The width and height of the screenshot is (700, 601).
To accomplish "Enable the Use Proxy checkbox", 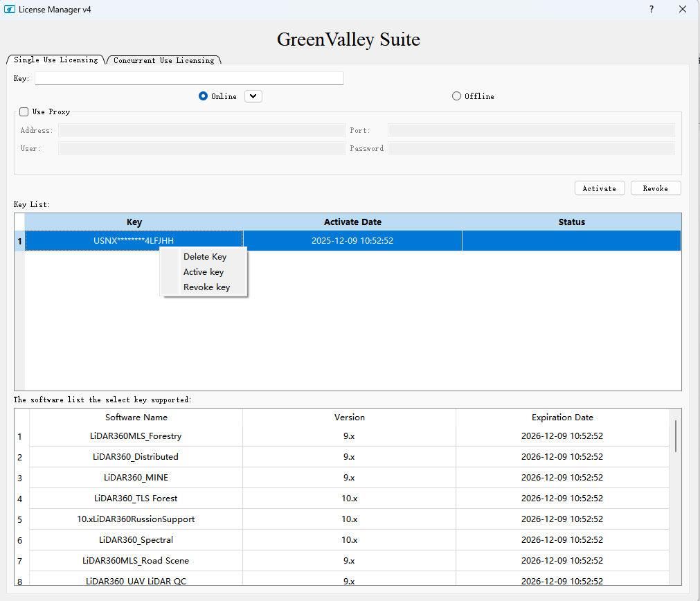I will point(24,111).
